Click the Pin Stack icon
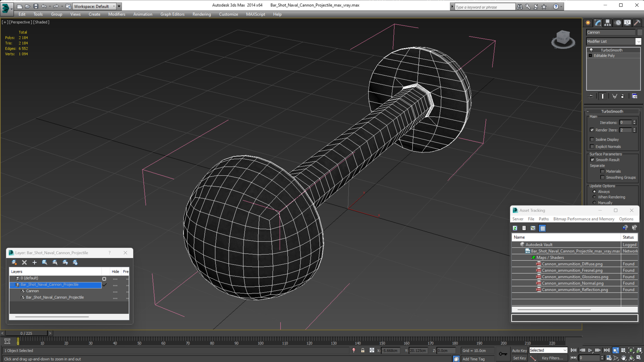Viewport: 644px width, 362px height. [591, 96]
